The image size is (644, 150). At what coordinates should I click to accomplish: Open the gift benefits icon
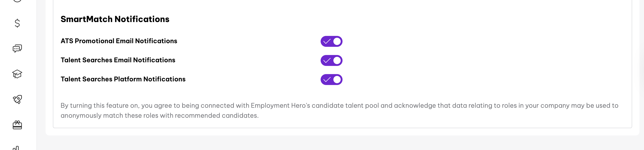[x=17, y=124]
